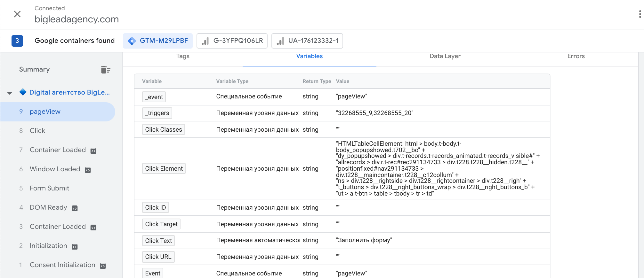Screen dimensions: 644x278
Task: Select the Form Submit event
Action: [x=49, y=188]
